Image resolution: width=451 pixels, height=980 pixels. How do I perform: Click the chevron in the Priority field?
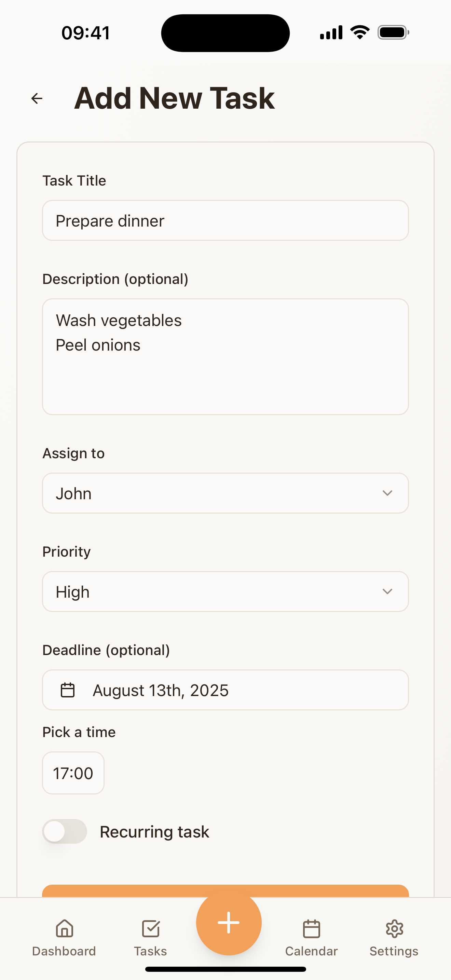coord(387,591)
